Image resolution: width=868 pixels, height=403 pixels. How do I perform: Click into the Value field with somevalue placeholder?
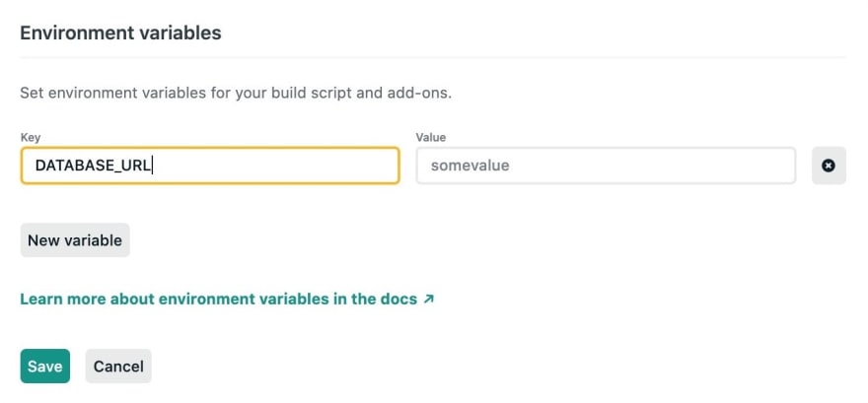[x=606, y=166]
